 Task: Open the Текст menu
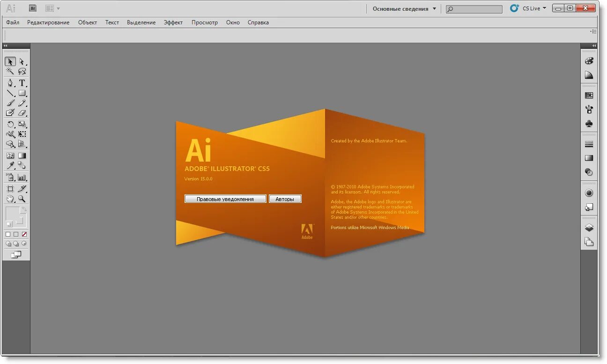click(x=112, y=22)
